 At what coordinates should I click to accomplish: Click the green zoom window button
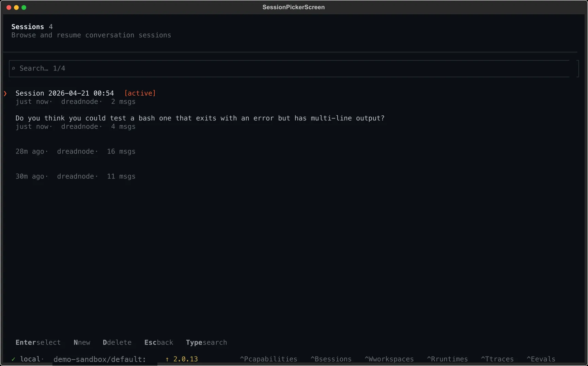pos(24,7)
